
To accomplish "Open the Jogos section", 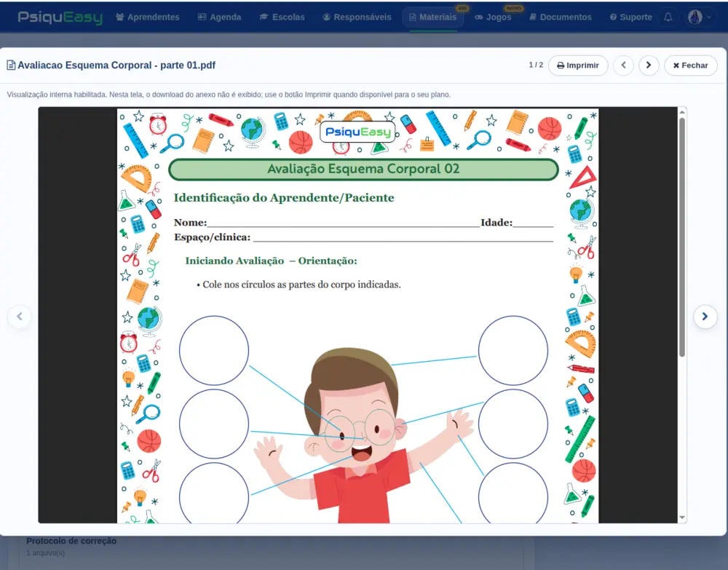I will pyautogui.click(x=493, y=17).
